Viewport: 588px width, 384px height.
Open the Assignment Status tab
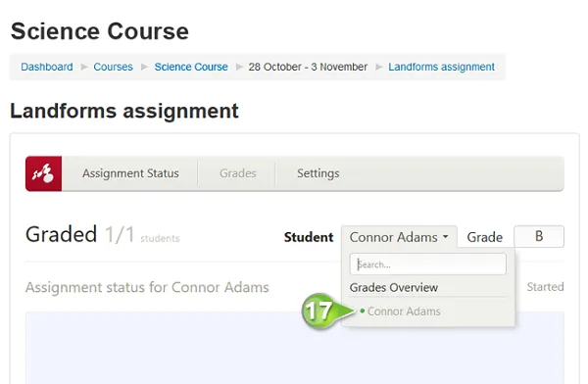point(130,173)
